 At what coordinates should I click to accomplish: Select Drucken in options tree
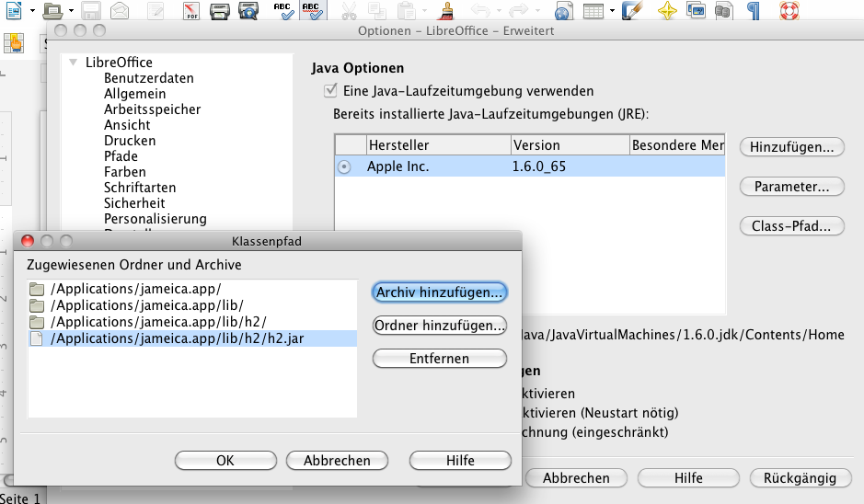coord(130,141)
